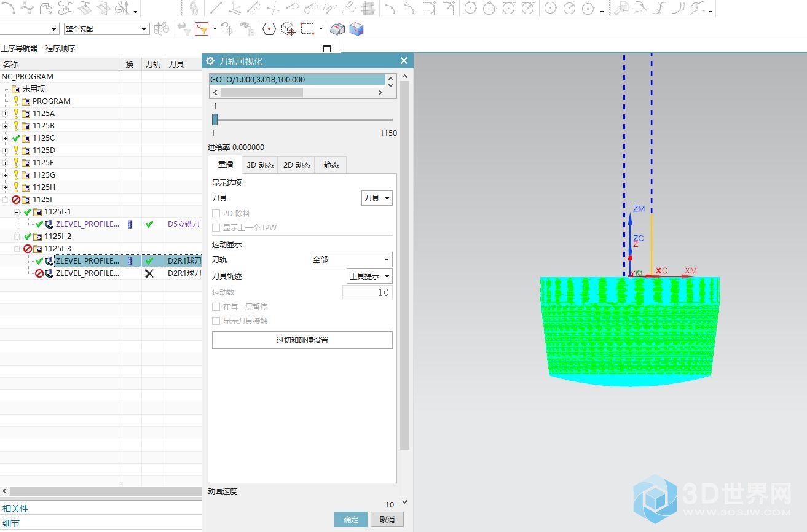
Task: Expand the 1125I-2 subgroup
Action: click(17, 237)
